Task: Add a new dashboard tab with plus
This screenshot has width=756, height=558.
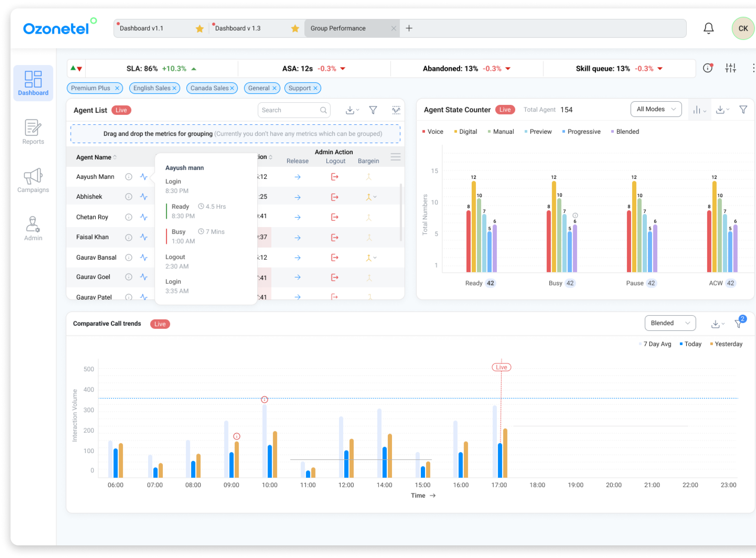Action: pyautogui.click(x=409, y=28)
